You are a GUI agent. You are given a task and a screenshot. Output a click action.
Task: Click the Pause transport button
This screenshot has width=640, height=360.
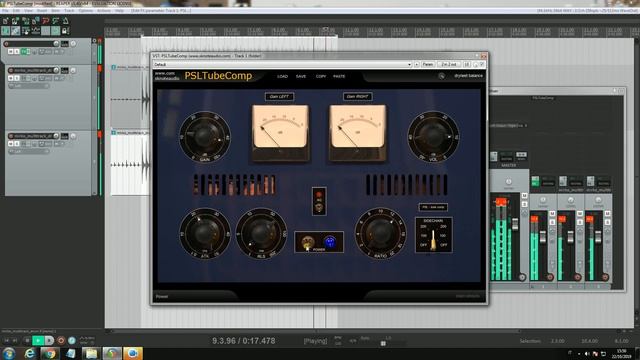click(49, 340)
